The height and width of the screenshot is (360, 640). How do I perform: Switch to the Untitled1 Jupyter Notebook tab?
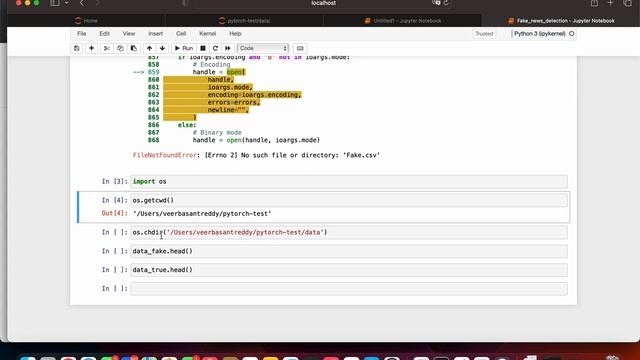click(402, 20)
